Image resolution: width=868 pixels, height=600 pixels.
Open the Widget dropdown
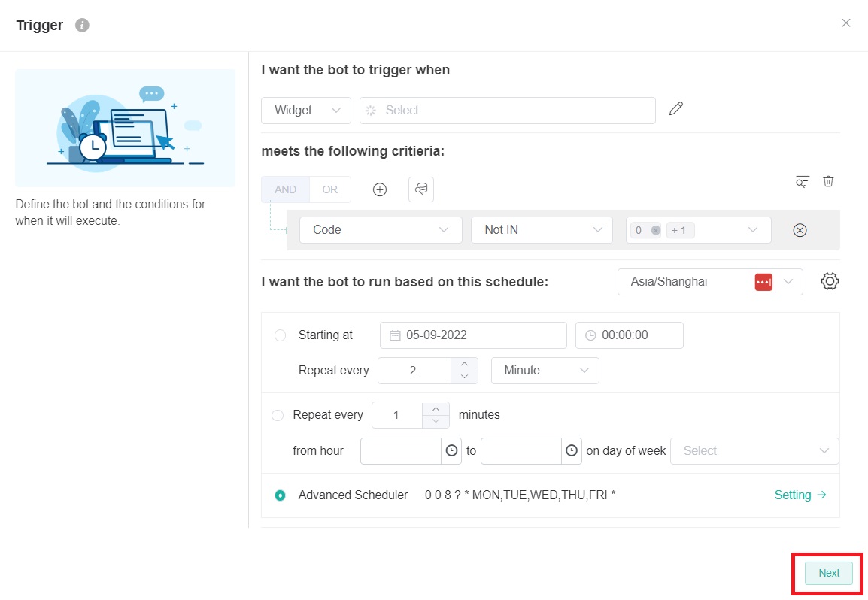point(306,110)
